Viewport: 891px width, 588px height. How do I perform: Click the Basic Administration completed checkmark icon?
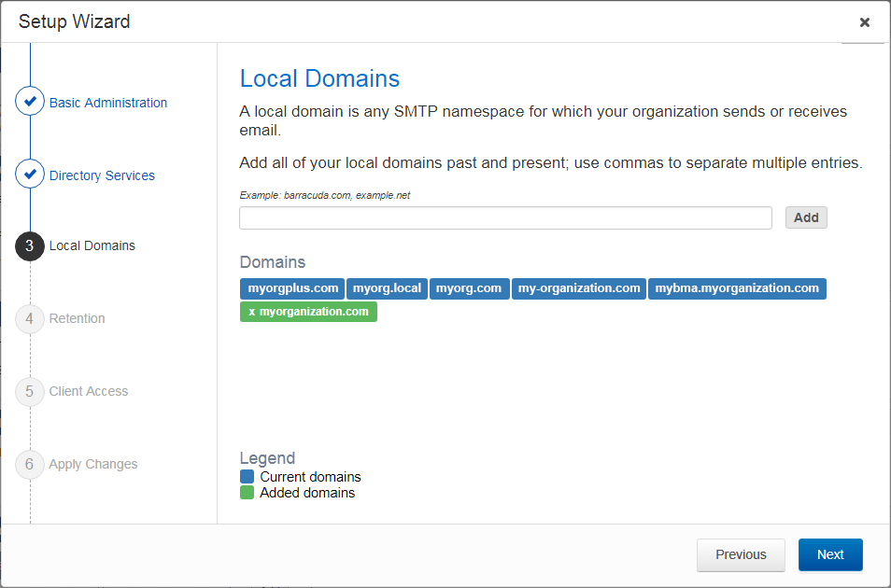[x=29, y=101]
